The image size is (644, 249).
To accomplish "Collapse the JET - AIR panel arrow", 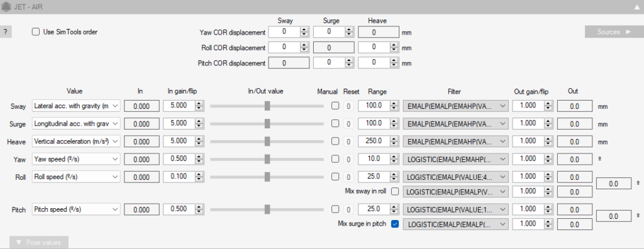I will coord(637,6).
